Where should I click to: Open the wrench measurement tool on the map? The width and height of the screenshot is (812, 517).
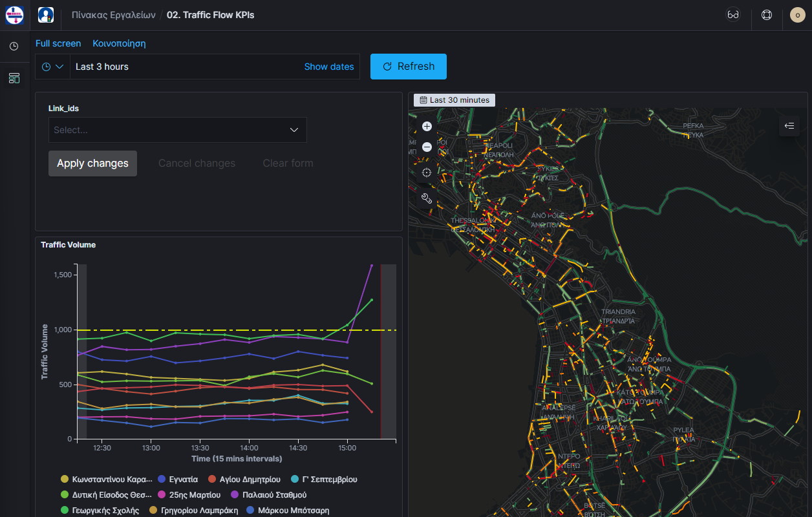point(426,198)
